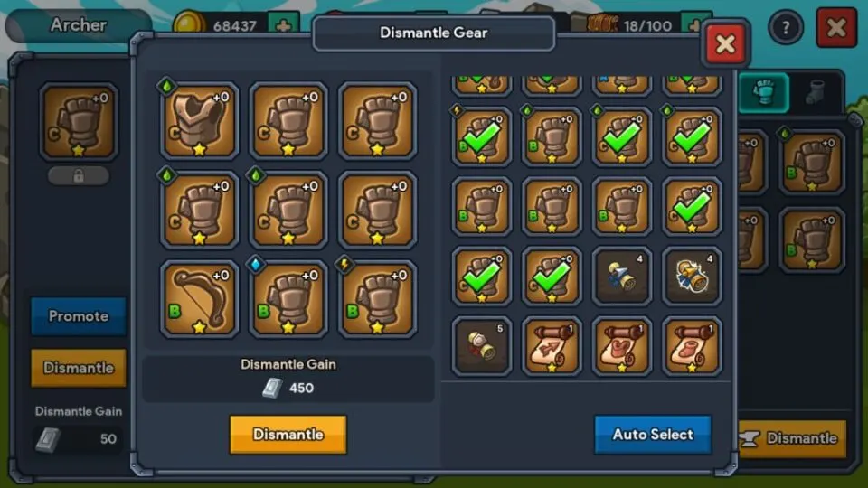Switch to the gloves gear tab

coord(764,93)
